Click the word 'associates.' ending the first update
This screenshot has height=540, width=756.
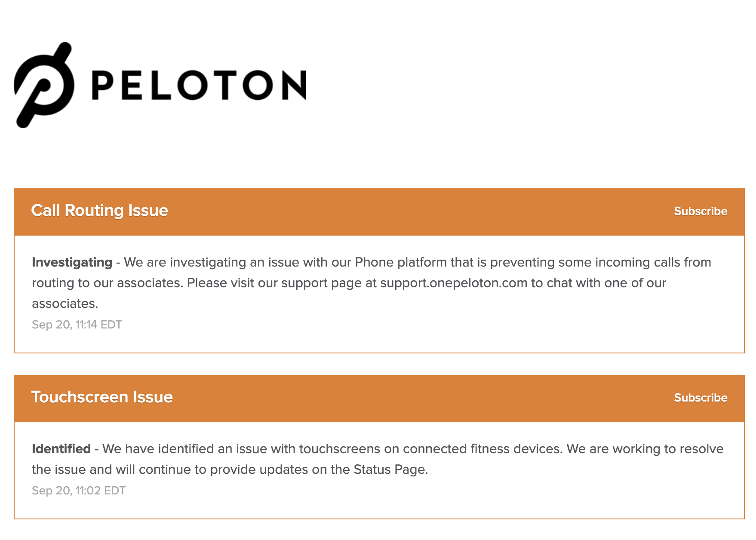65,304
